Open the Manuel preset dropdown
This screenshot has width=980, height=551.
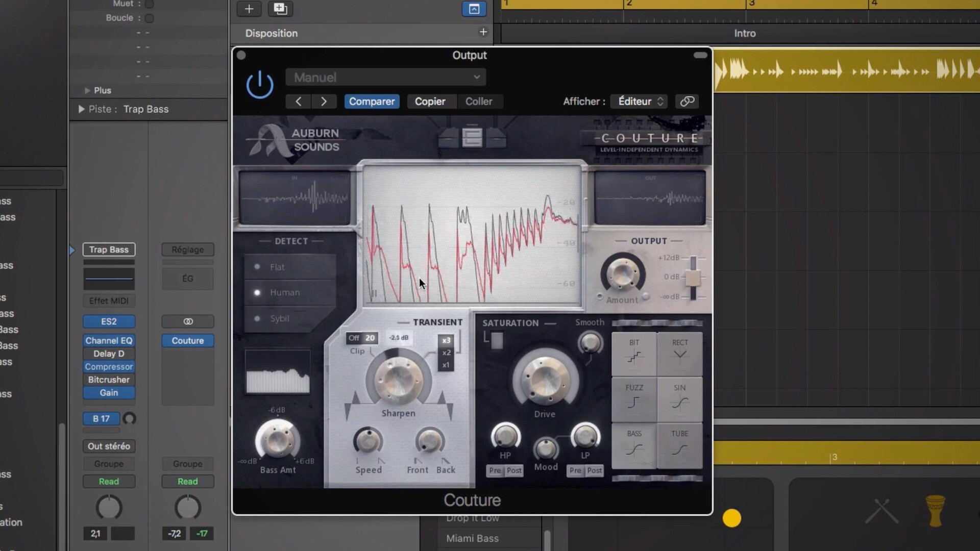pyautogui.click(x=386, y=78)
